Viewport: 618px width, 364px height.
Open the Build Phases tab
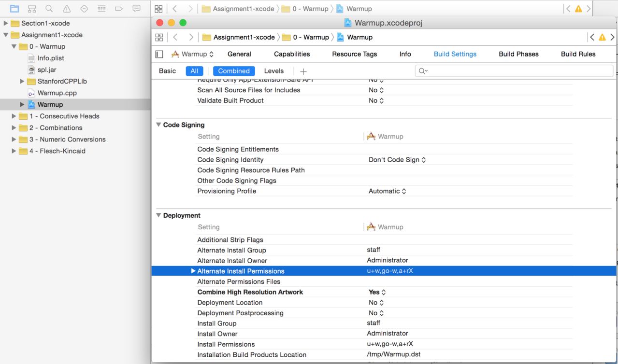(518, 54)
